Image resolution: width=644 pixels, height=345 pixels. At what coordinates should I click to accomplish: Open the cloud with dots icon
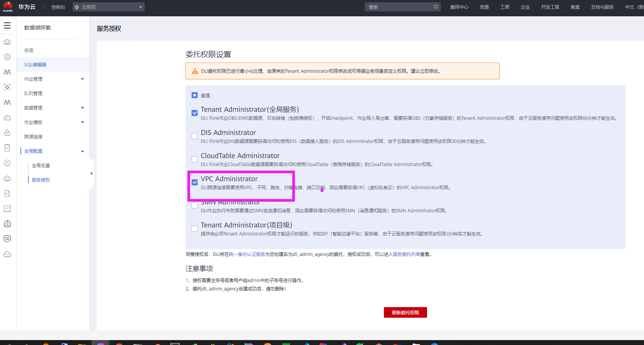[x=7, y=254]
